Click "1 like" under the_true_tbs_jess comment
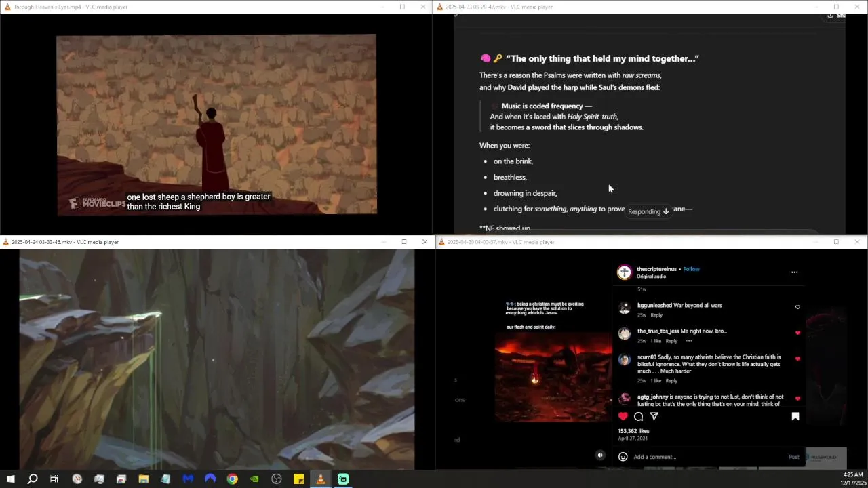 click(x=656, y=341)
